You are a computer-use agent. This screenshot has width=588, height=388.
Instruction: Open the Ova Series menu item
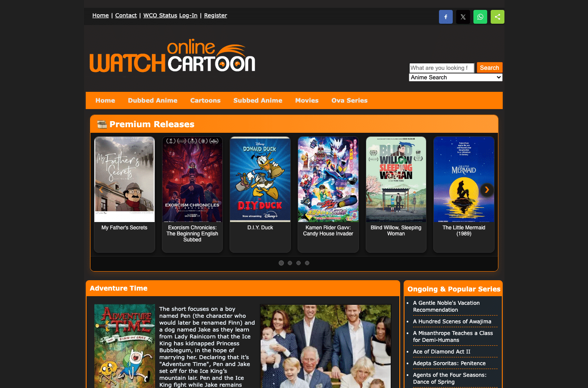pyautogui.click(x=349, y=100)
